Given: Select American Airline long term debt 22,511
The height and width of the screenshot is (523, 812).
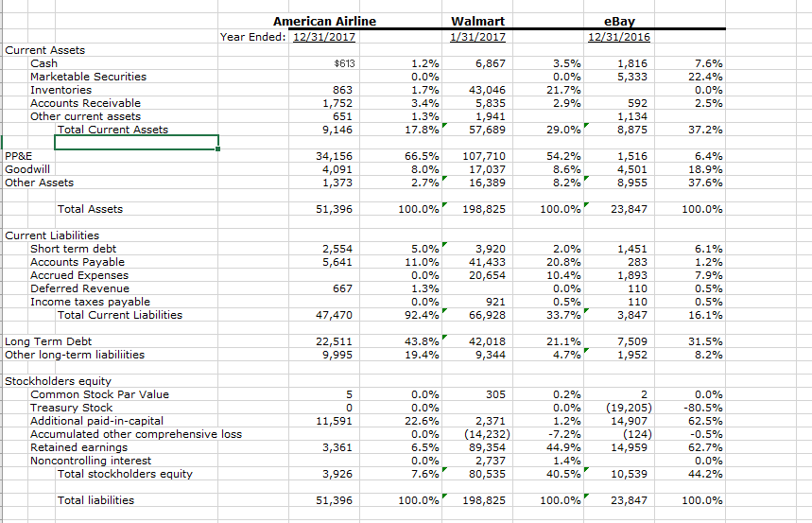Looking at the screenshot, I should click(334, 341).
